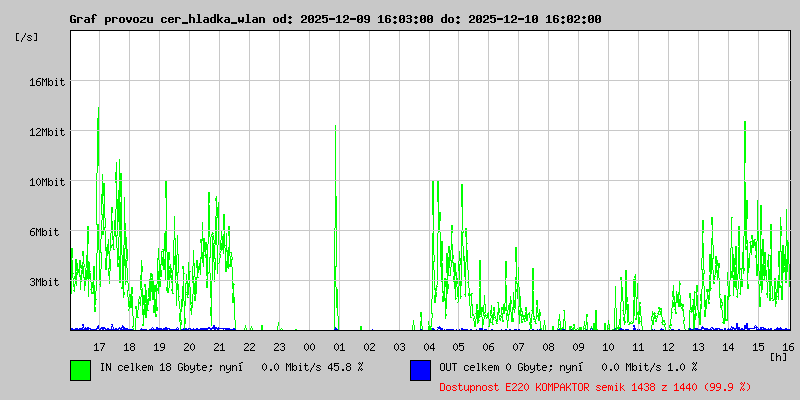Click the '11' hour tick label

pos(638,347)
